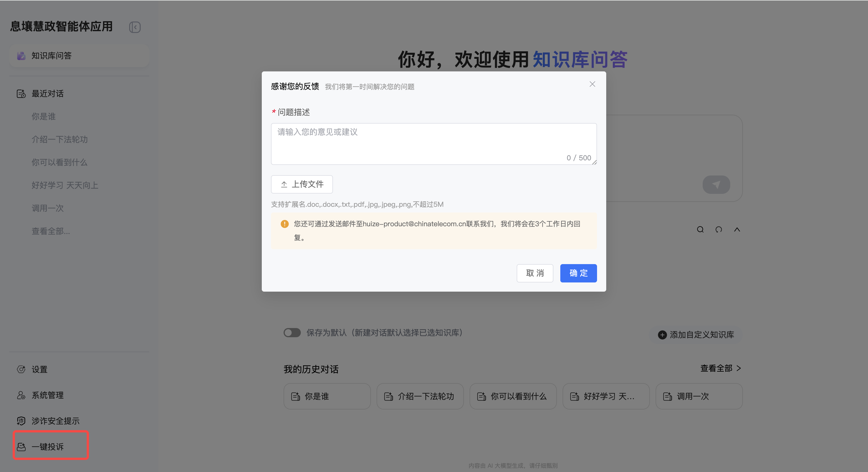Toggle the 保存为默认 switch

pyautogui.click(x=292, y=333)
